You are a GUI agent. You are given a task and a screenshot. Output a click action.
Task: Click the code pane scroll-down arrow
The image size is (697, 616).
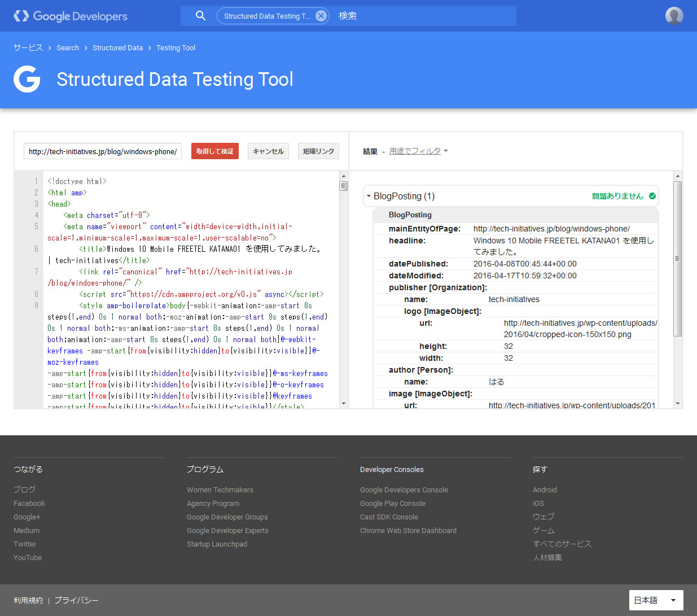[x=343, y=404]
